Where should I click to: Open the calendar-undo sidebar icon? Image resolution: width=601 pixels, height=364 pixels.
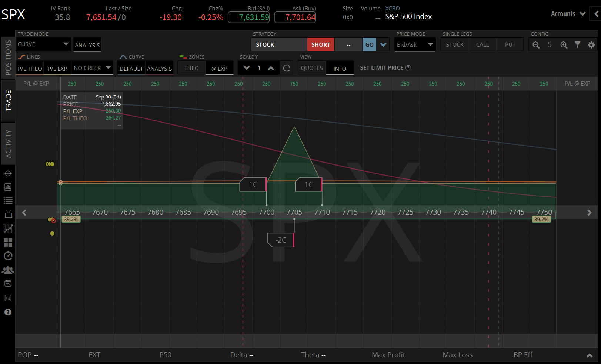click(x=8, y=284)
